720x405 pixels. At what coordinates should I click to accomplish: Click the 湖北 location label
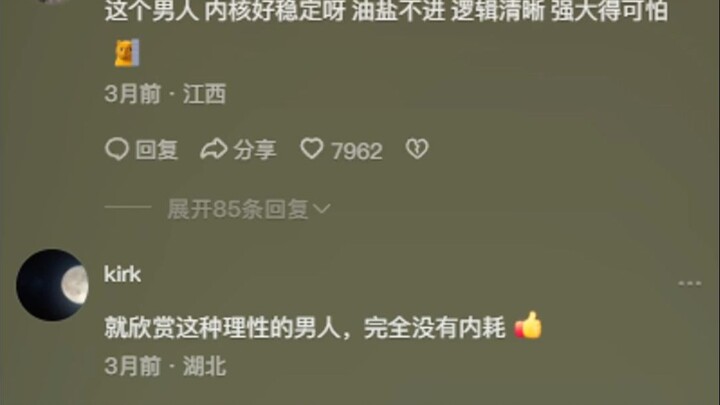pyautogui.click(x=205, y=366)
